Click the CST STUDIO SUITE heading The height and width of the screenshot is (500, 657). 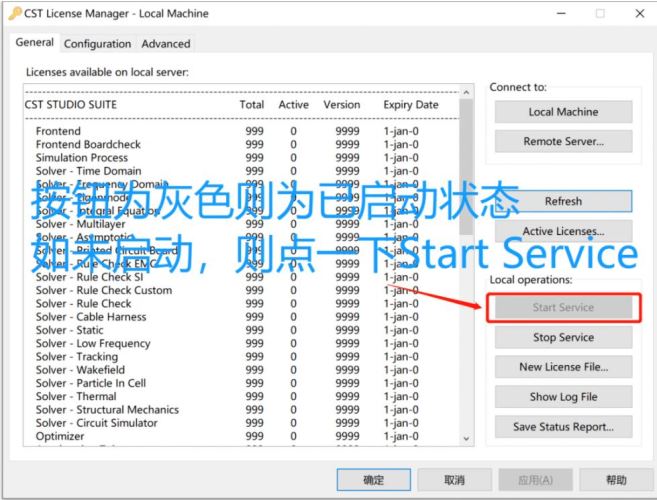70,105
